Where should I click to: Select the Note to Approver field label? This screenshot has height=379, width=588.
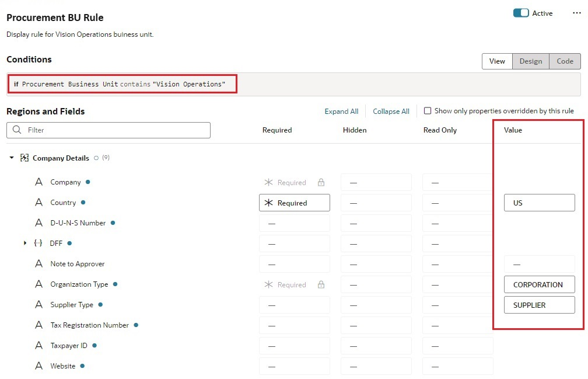click(78, 264)
